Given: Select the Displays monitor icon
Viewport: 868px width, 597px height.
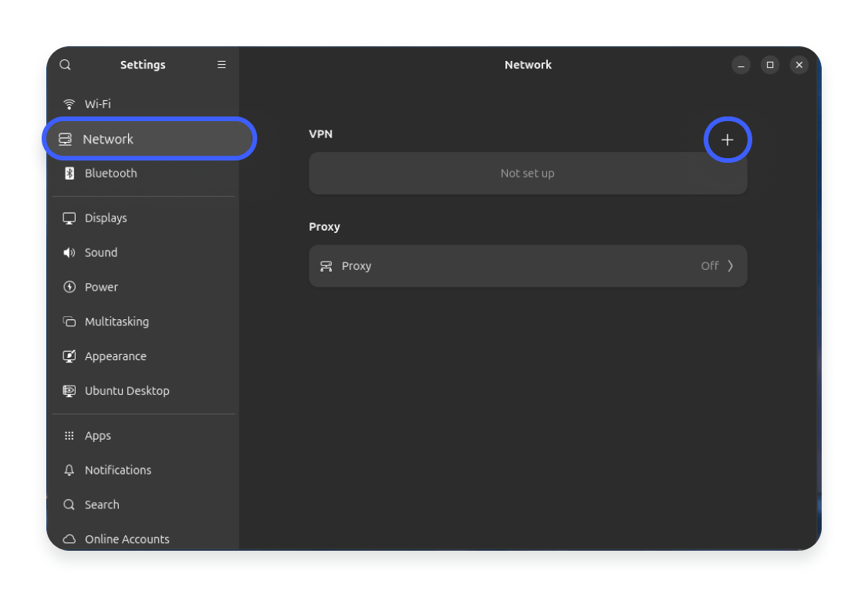Looking at the screenshot, I should tap(69, 218).
